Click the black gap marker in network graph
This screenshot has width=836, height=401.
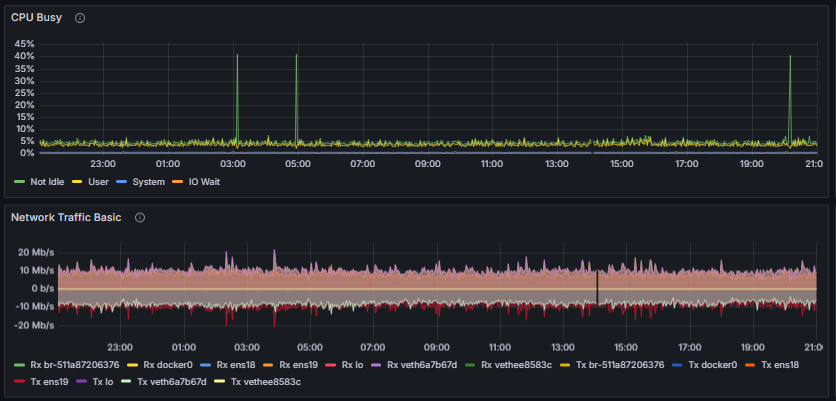(597, 288)
